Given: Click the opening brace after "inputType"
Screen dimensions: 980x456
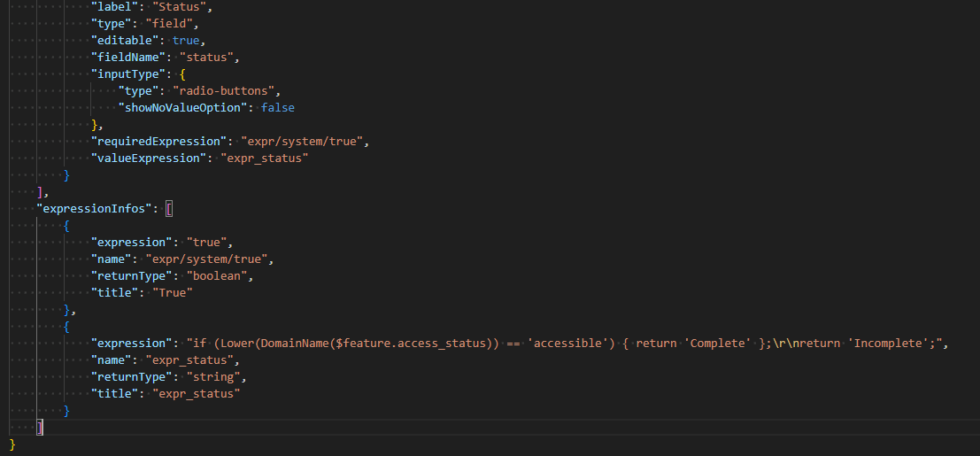Looking at the screenshot, I should 181,74.
